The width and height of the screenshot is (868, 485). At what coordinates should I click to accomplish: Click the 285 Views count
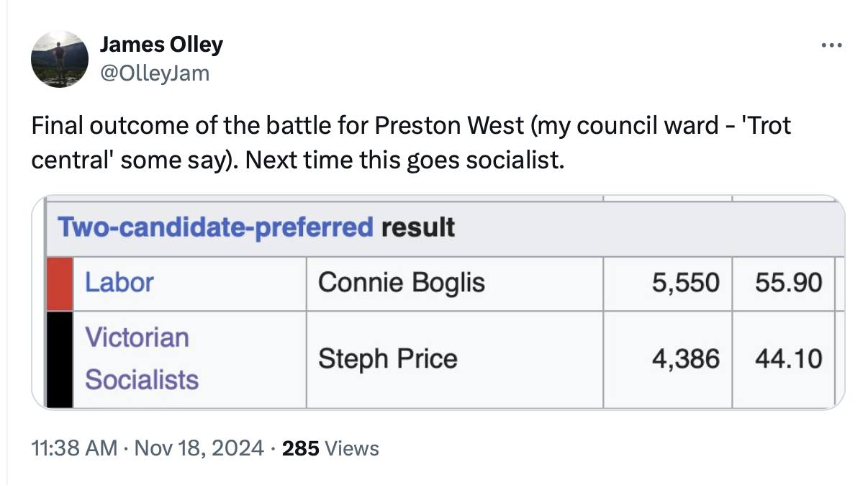tap(330, 448)
